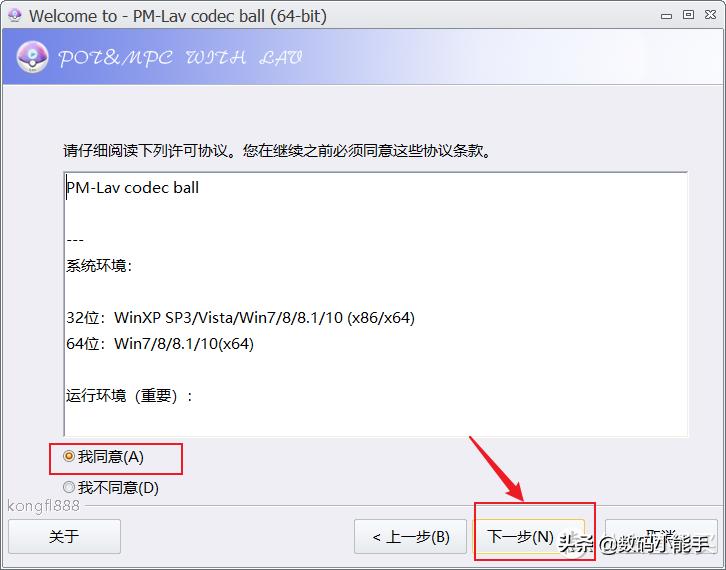Click the POT&MPC WITH LAV banner text
The width and height of the screenshot is (726, 570).
pyautogui.click(x=181, y=58)
